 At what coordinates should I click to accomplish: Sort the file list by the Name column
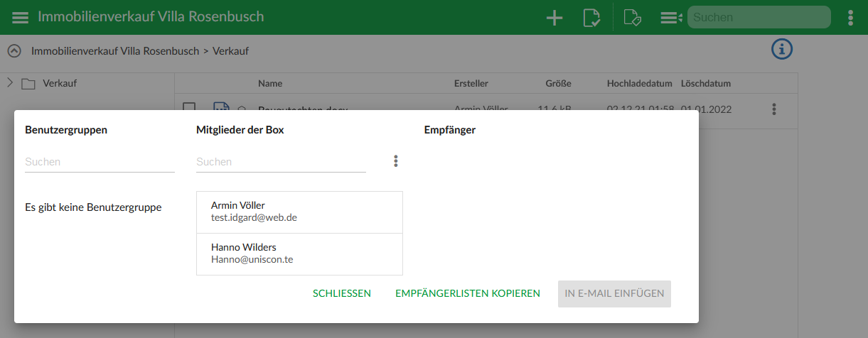coord(270,84)
